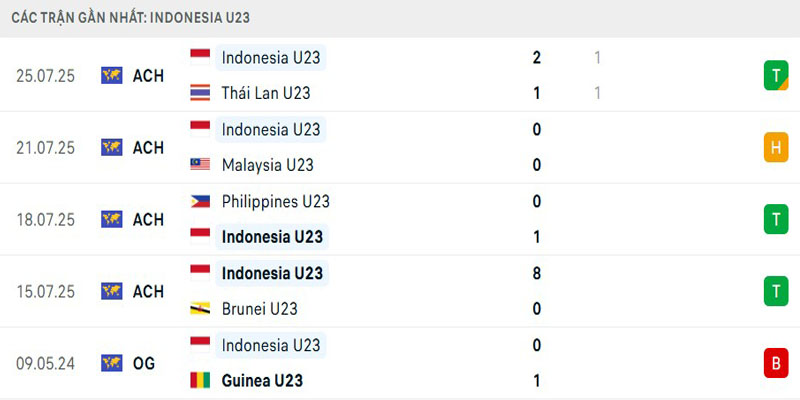Open the Brunei U23 team link
Image resolution: width=800 pixels, height=400 pixels.
coord(260,309)
